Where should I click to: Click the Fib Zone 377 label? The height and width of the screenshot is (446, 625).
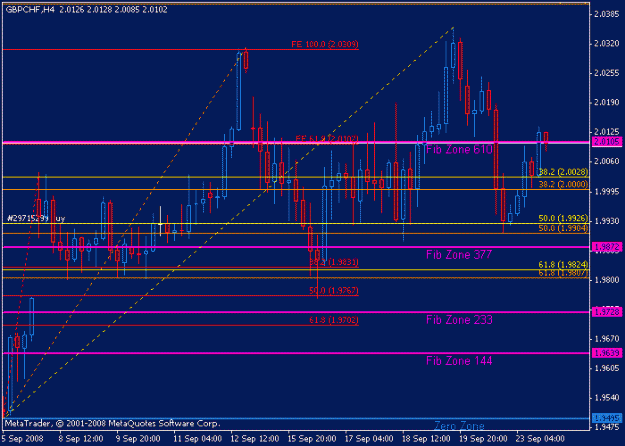click(x=459, y=255)
